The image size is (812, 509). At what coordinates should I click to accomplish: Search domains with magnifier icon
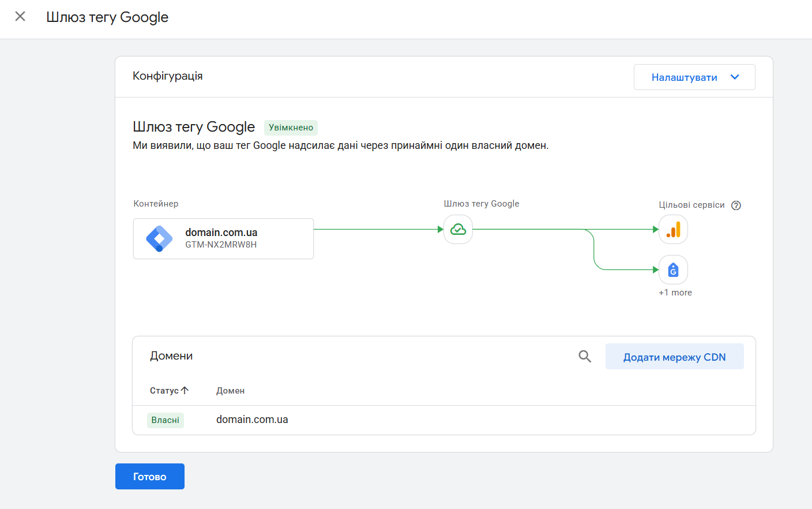(x=585, y=357)
